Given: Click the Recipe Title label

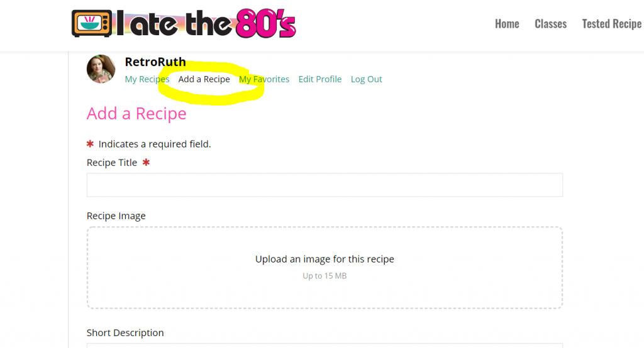Looking at the screenshot, I should click(112, 163).
